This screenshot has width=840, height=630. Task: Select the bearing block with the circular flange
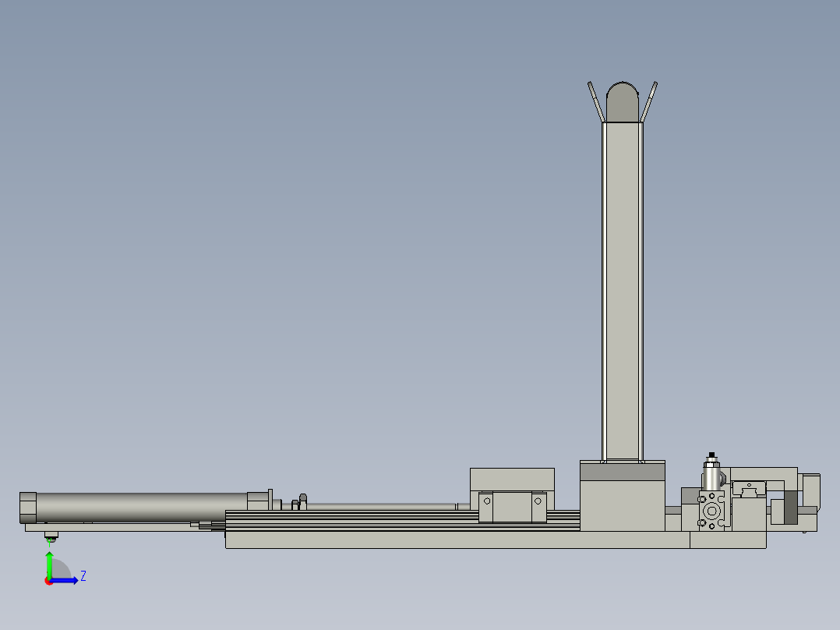[711, 511]
